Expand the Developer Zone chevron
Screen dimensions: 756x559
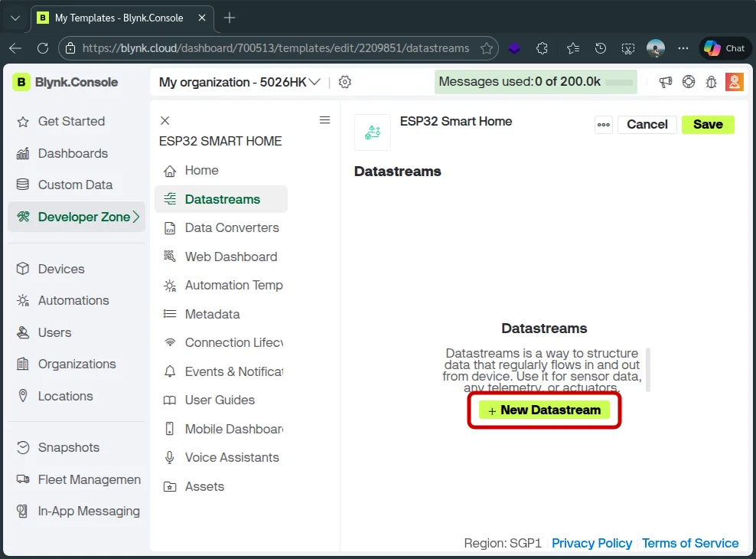[136, 217]
